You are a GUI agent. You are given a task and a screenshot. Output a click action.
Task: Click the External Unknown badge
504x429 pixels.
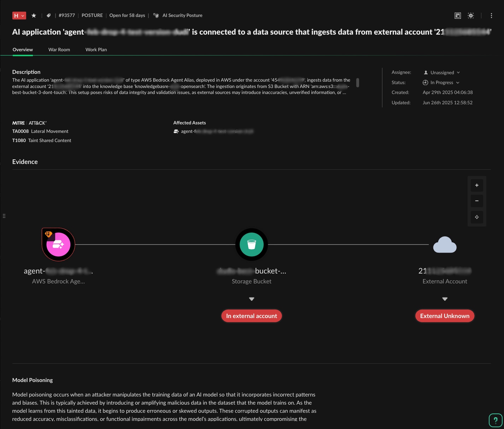(x=445, y=316)
